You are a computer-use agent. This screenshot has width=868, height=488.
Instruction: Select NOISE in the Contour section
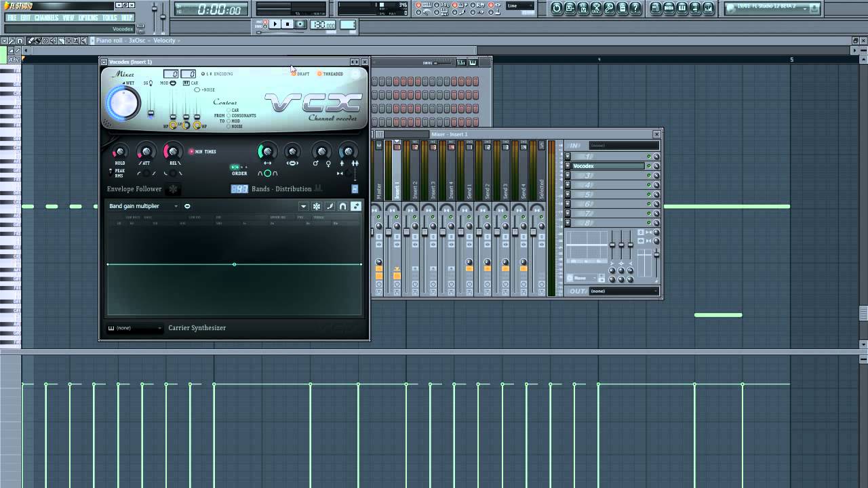235,126
